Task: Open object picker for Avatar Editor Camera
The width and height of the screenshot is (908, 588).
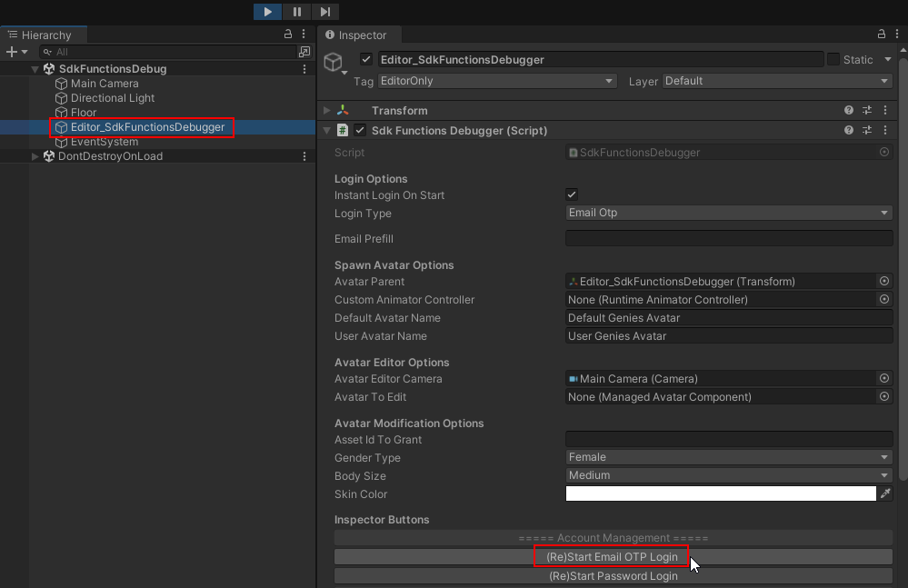Action: tap(883, 378)
